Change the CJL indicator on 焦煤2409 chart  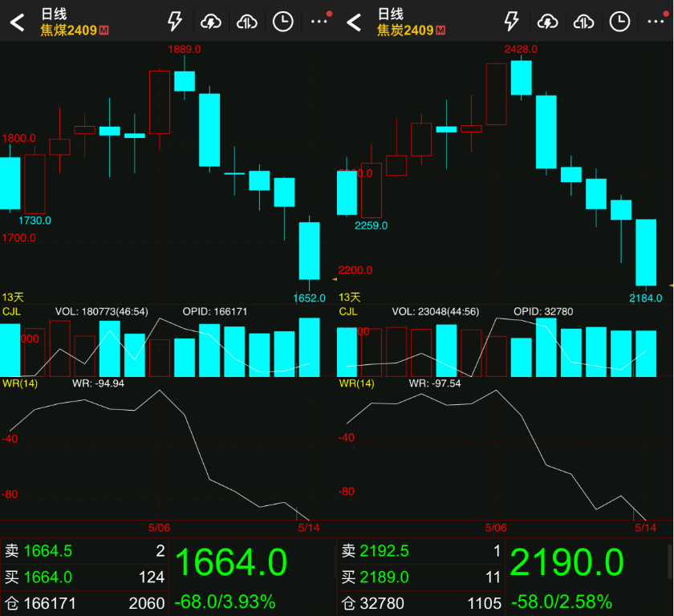click(12, 311)
